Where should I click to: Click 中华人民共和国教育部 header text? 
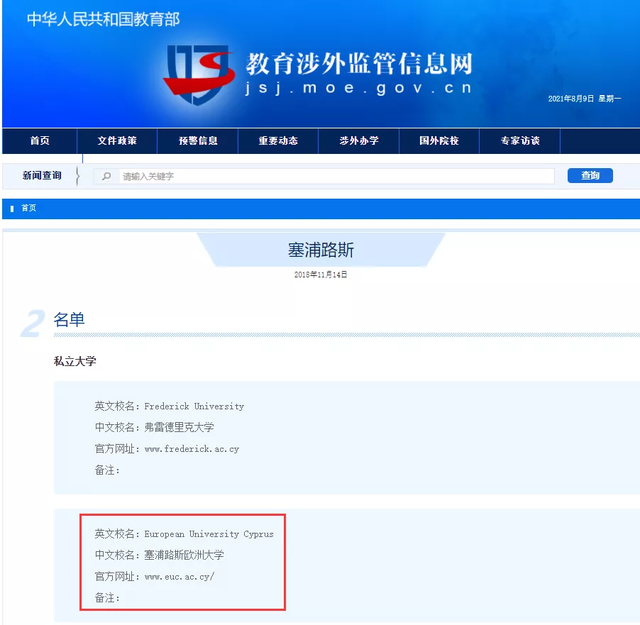click(x=103, y=19)
